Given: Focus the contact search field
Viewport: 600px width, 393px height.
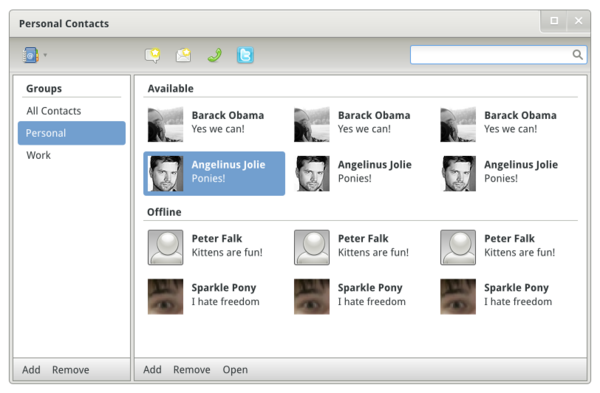Looking at the screenshot, I should (x=498, y=55).
